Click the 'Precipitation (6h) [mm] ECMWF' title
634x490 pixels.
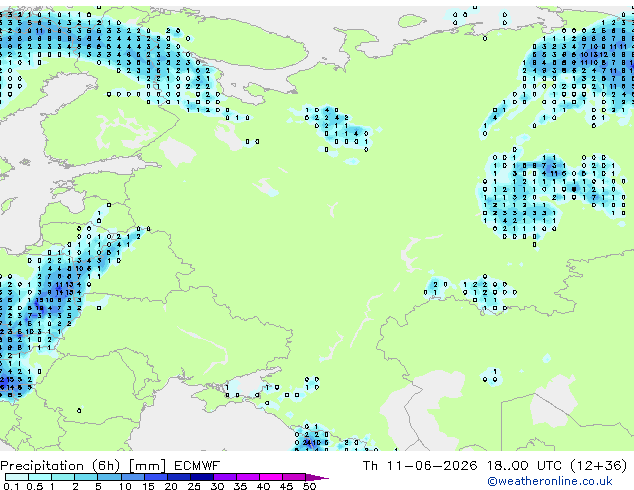110,466
